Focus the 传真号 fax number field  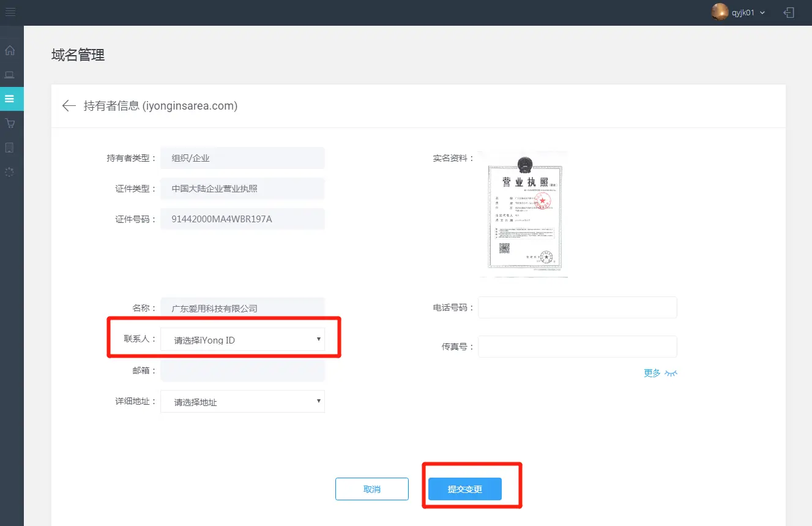pos(577,347)
